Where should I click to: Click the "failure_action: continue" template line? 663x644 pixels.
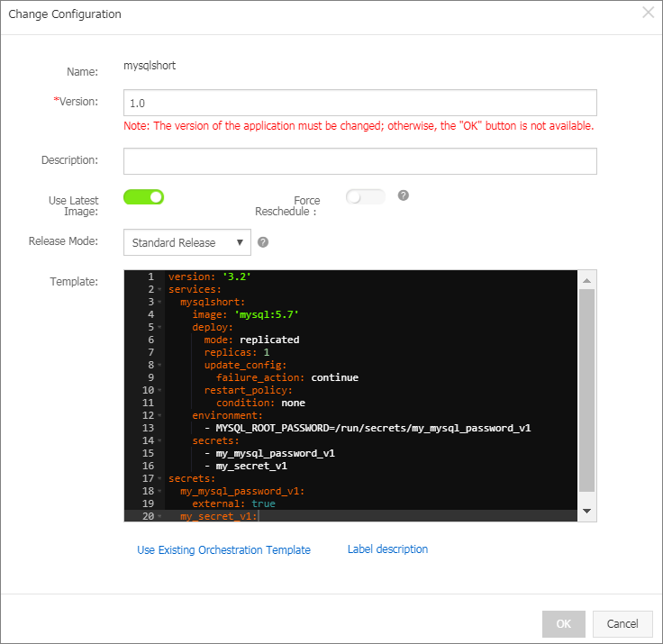[x=287, y=377]
